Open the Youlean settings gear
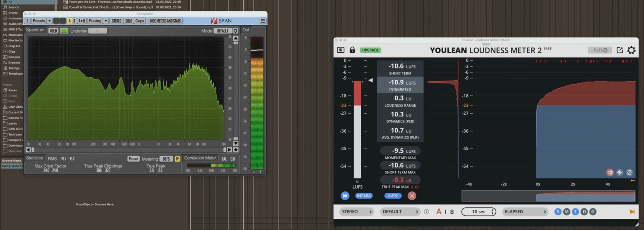The height and width of the screenshot is (230, 644). tap(631, 50)
